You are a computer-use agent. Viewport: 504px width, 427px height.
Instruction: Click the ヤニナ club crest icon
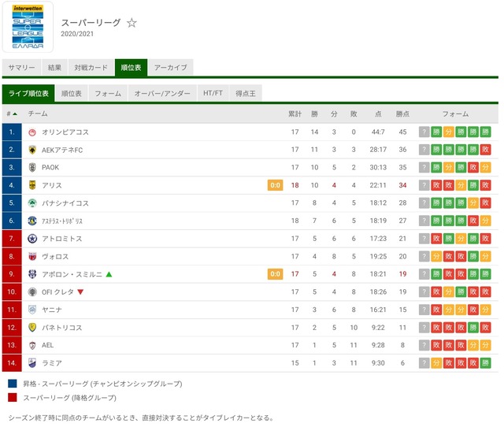pyautogui.click(x=32, y=310)
